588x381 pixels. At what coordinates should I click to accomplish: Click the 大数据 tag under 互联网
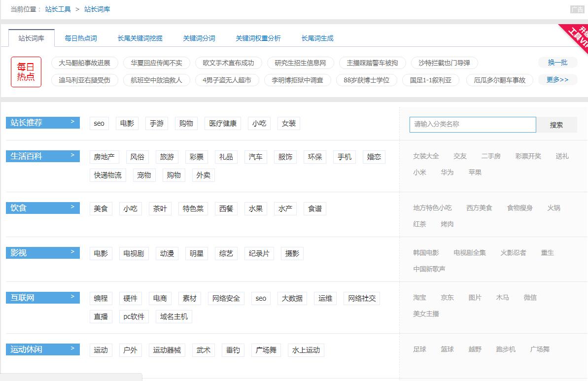(292, 298)
